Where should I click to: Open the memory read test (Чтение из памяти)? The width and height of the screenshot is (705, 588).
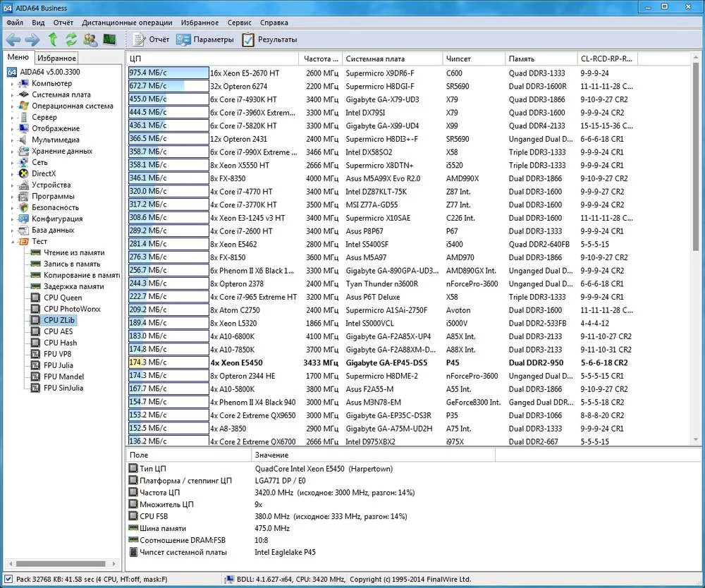point(74,252)
